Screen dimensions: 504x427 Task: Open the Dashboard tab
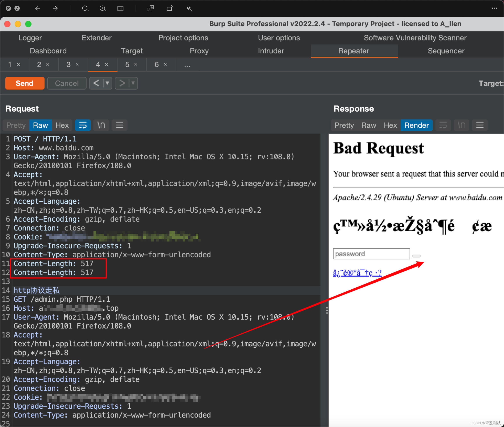(48, 51)
